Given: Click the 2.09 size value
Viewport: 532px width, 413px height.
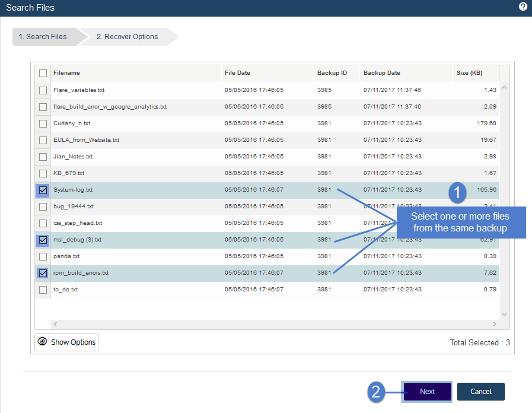Looking at the screenshot, I should (490, 107).
